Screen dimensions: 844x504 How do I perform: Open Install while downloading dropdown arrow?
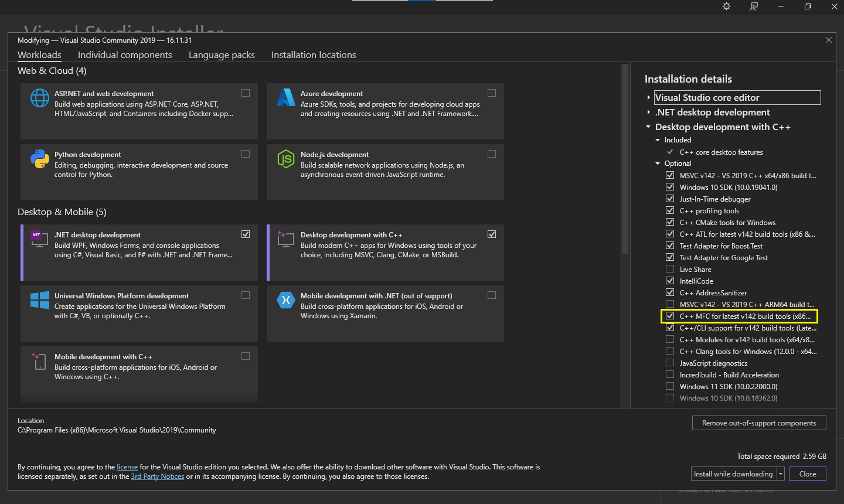coord(781,474)
